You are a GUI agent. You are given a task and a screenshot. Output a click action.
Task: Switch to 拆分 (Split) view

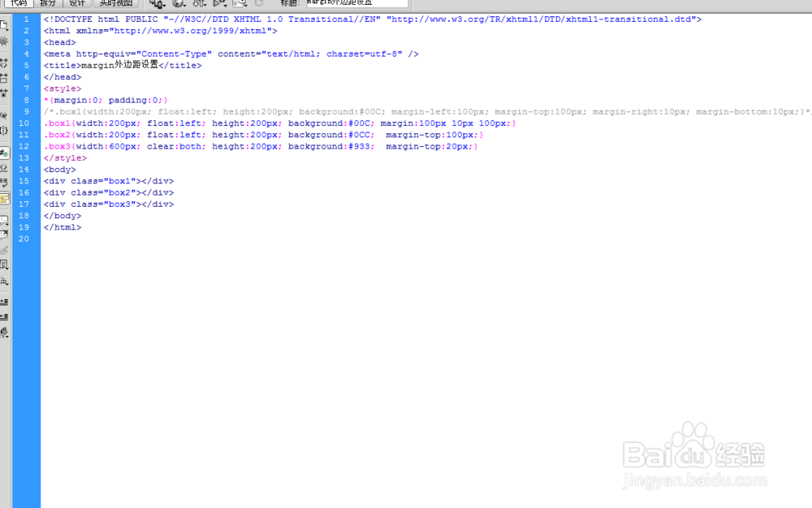tap(48, 3)
